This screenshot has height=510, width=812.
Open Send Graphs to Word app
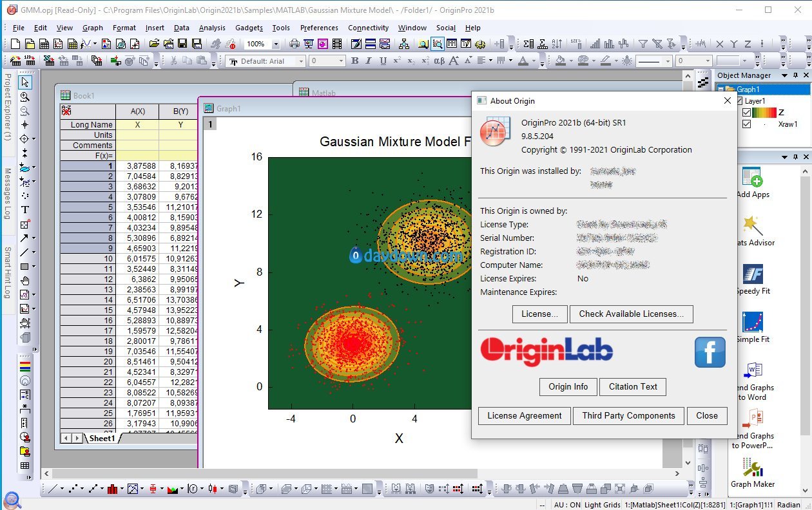click(x=752, y=371)
